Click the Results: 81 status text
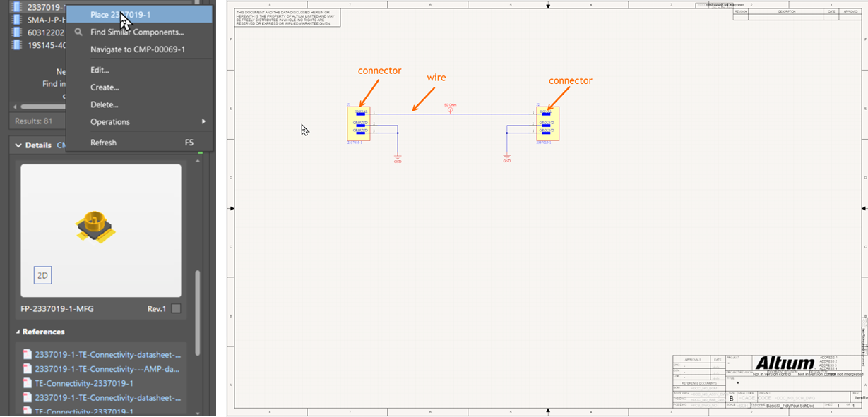The width and height of the screenshot is (868, 417). [x=34, y=121]
